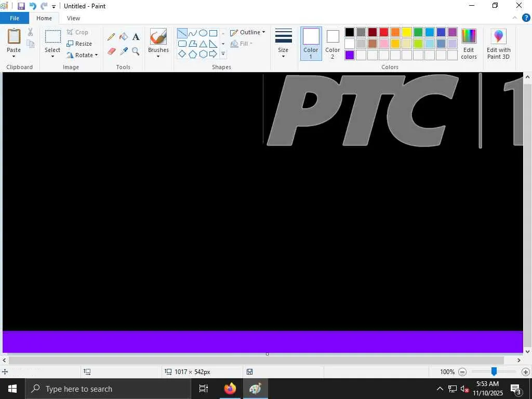Expand the Select dropdown arrow
The image size is (532, 399).
pos(52,56)
